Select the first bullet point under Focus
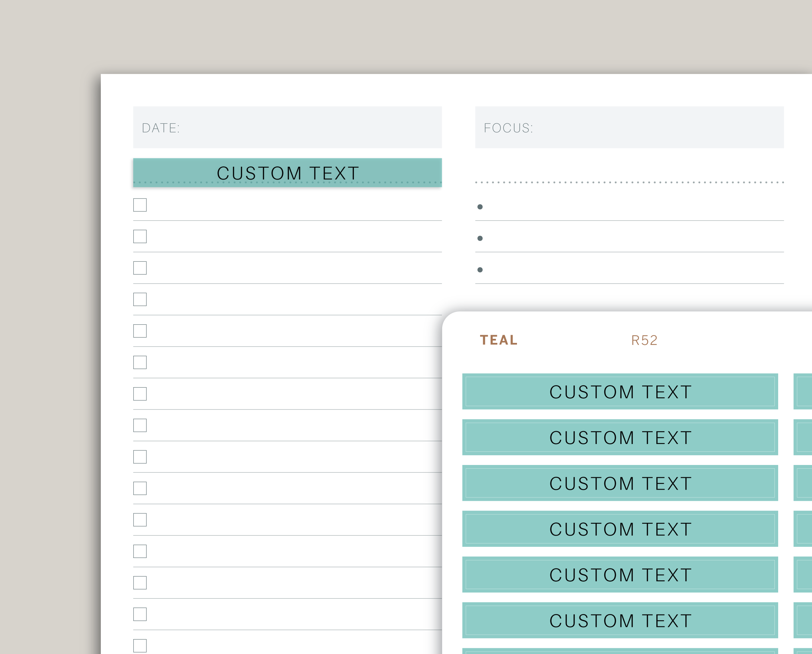The height and width of the screenshot is (654, 812). 480,207
